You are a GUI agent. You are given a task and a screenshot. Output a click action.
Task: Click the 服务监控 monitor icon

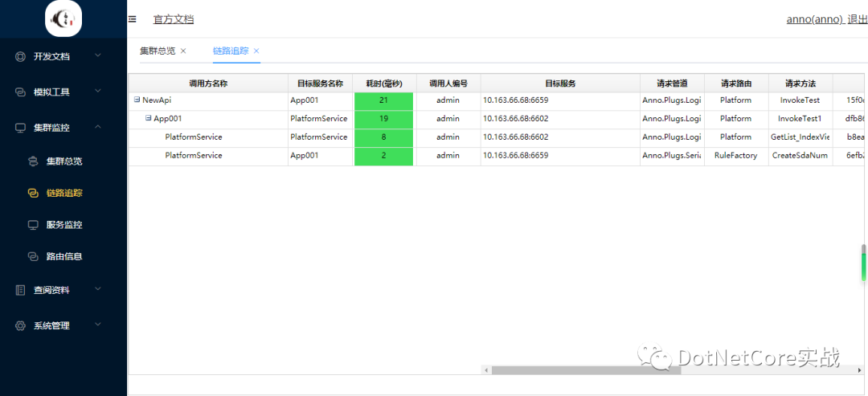point(33,225)
